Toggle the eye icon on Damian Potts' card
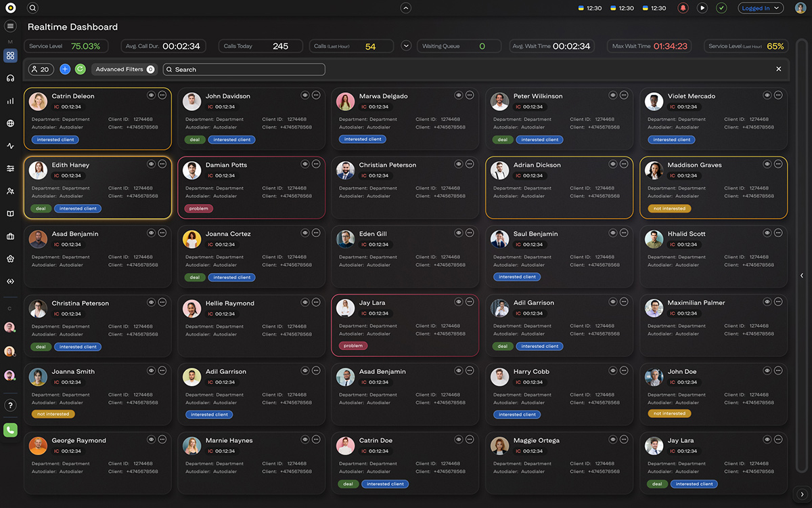 point(305,164)
